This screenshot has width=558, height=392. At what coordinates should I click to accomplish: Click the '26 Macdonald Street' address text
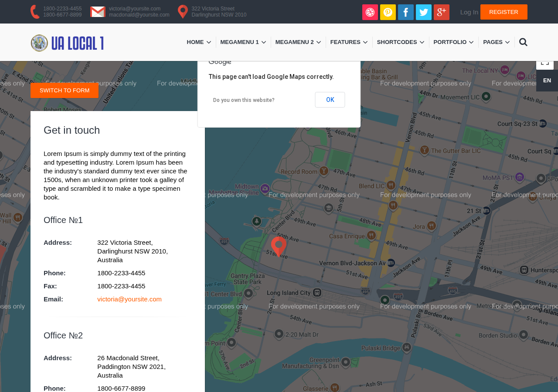(x=128, y=358)
